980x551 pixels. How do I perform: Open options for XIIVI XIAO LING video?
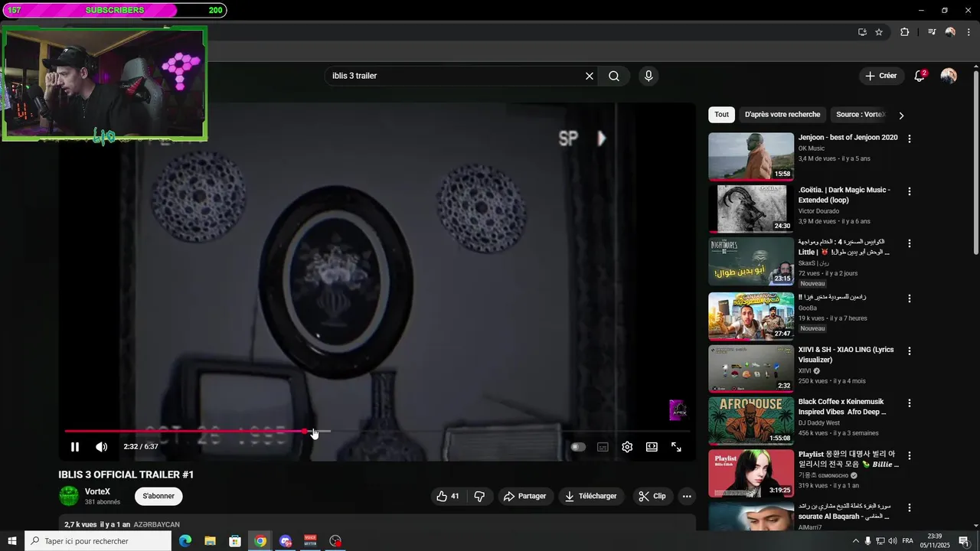(910, 351)
